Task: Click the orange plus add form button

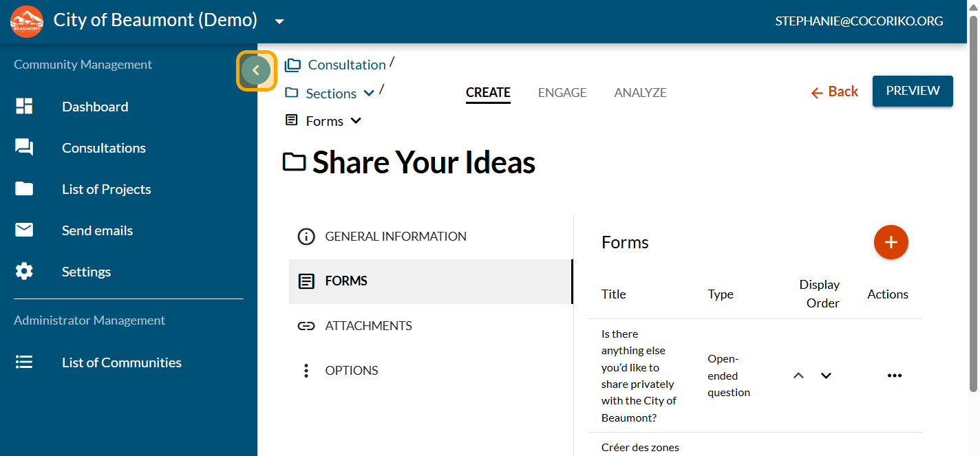Action: coord(891,242)
